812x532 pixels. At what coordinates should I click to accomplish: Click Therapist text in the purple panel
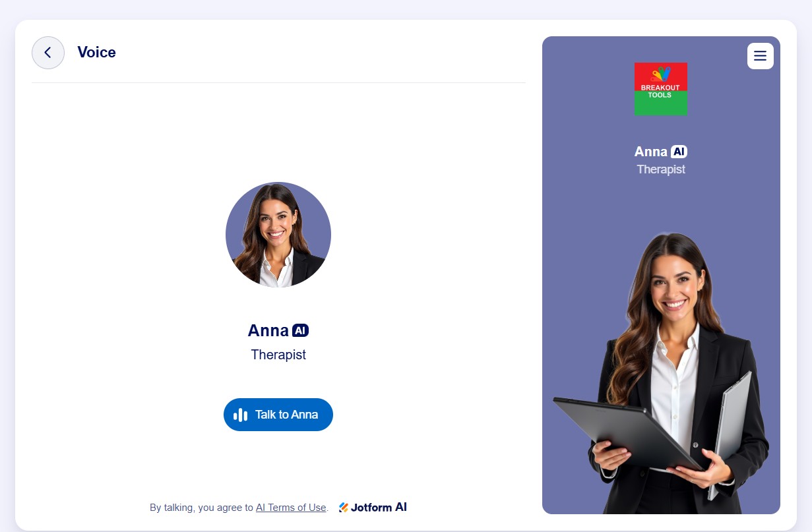tap(661, 169)
